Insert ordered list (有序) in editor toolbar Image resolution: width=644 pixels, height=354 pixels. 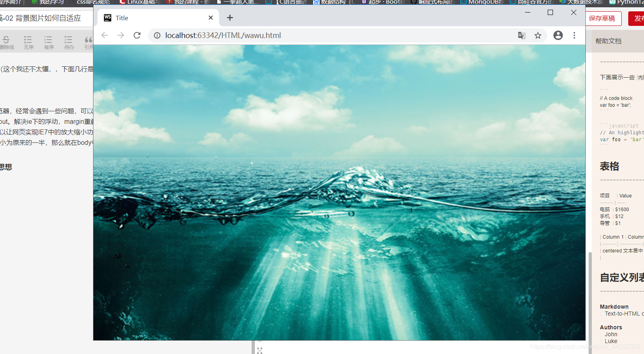click(x=49, y=42)
